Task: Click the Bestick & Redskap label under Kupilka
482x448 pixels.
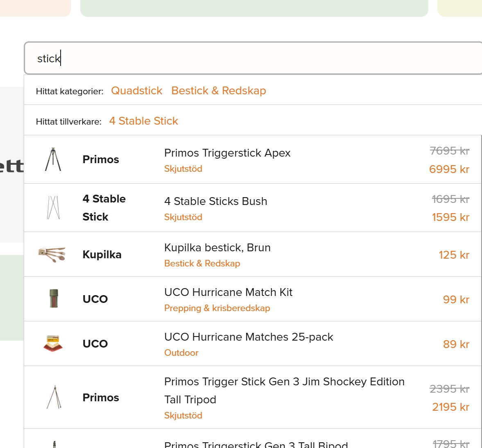Action: pyautogui.click(x=202, y=264)
